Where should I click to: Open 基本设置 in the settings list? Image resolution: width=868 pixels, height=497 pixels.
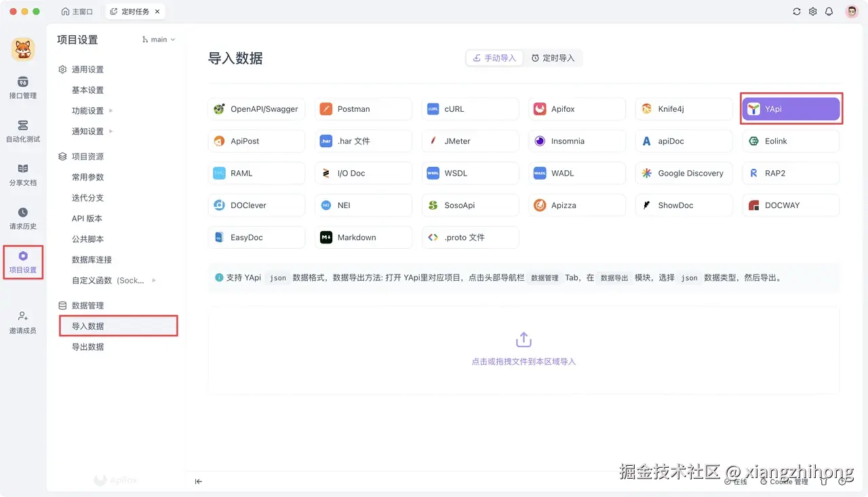tap(88, 90)
